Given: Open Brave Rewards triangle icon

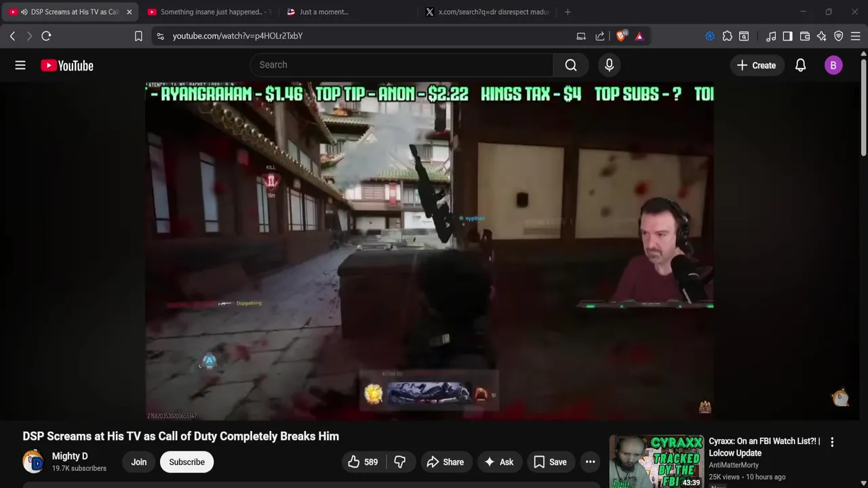Looking at the screenshot, I should pos(639,36).
